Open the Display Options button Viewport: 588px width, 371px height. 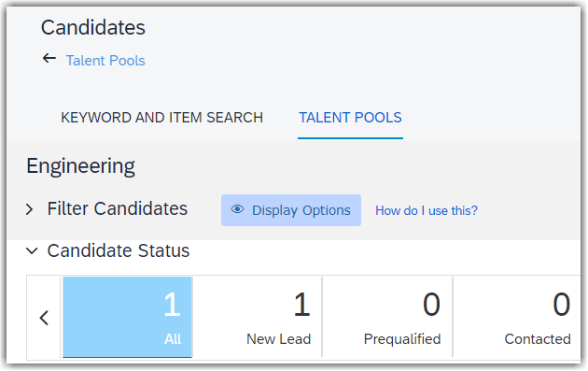pyautogui.click(x=291, y=210)
